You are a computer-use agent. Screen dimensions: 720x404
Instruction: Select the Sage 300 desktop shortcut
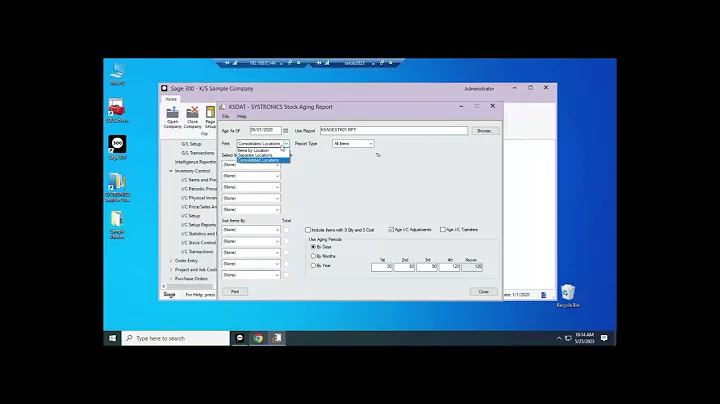point(117,148)
